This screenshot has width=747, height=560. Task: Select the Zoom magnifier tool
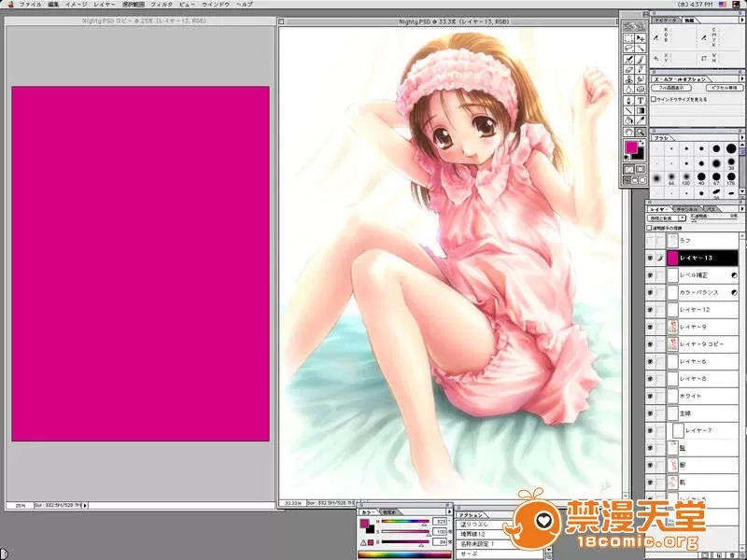point(641,132)
